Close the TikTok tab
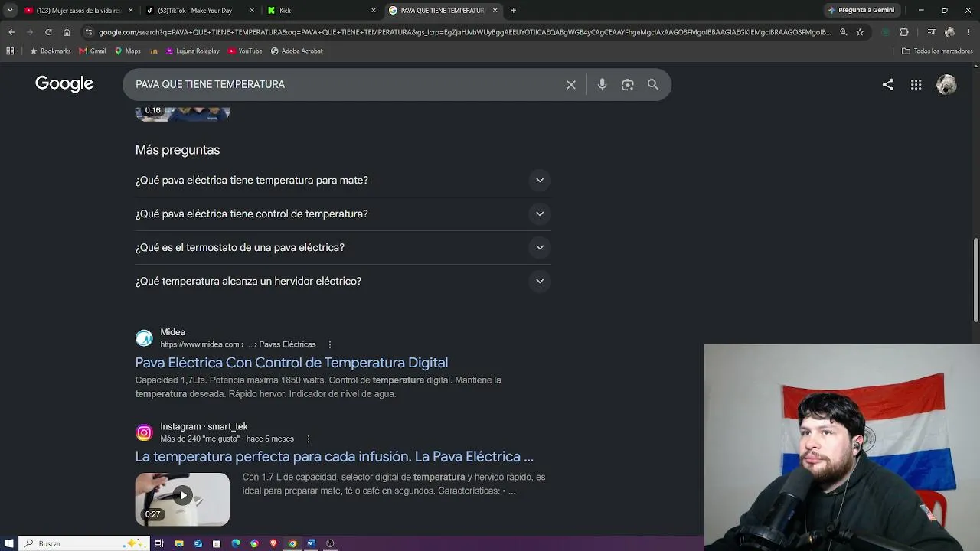Image resolution: width=980 pixels, height=551 pixels. pos(252,11)
